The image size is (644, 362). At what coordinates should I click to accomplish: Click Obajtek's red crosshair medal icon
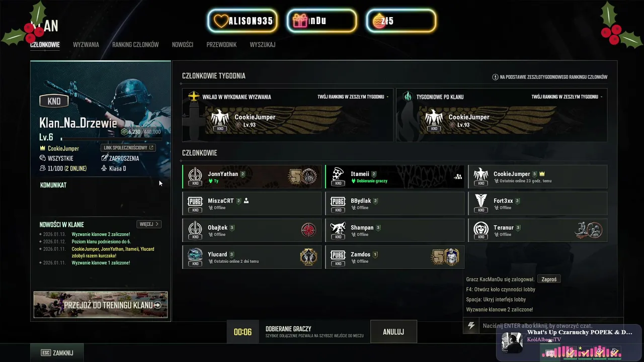(x=308, y=230)
